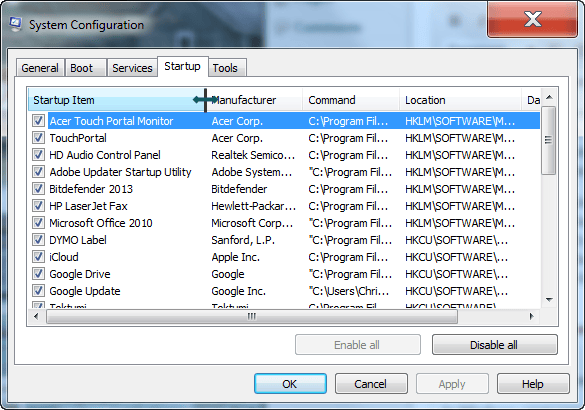Sort by Command column header

[x=351, y=100]
